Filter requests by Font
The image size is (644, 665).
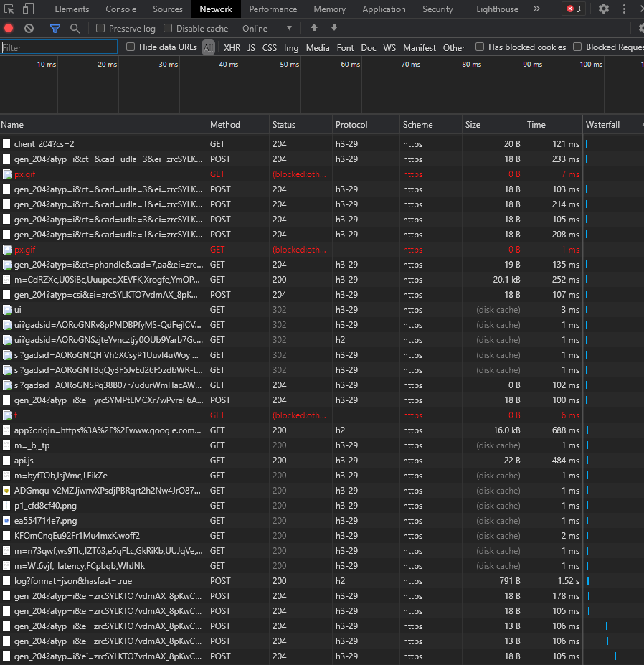[345, 48]
